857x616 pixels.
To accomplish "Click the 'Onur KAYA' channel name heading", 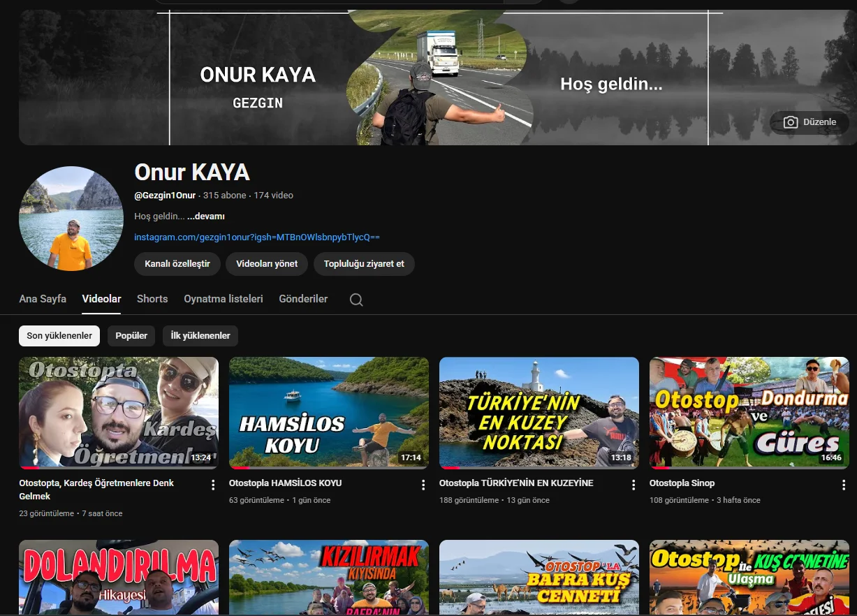I will tap(192, 172).
